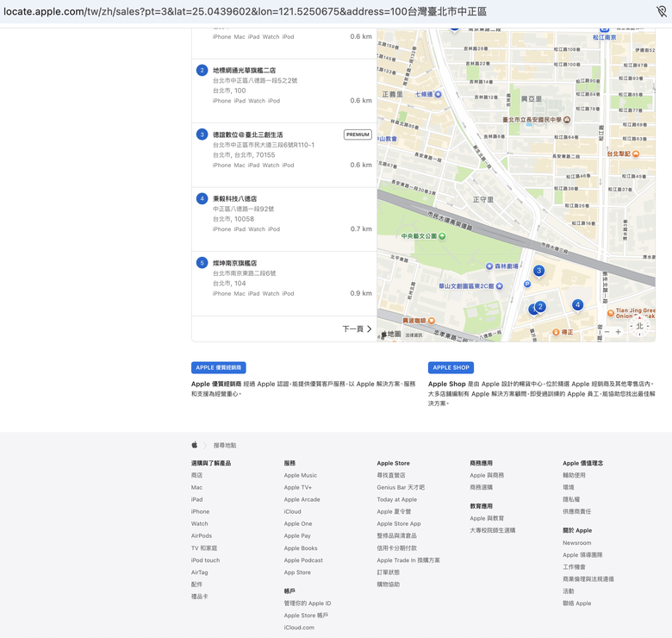Click the Apple logo in footer breadcrumb
Screen dimensions: 672x638
(195, 445)
